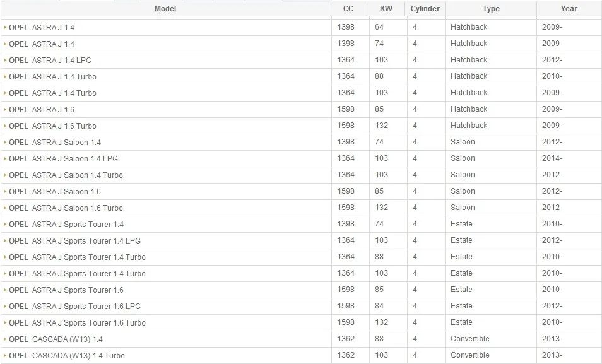
Task: Open OPEL ASTRA J 1.4 Turbo 88 KW Hatchback
Action: pyautogui.click(x=52, y=77)
